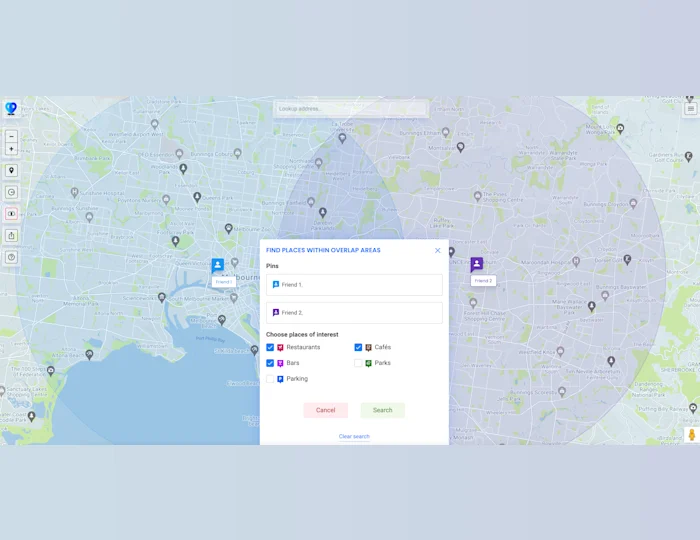Screen dimensions: 700x540
Task: Open the Street View pegman
Action: [692, 435]
